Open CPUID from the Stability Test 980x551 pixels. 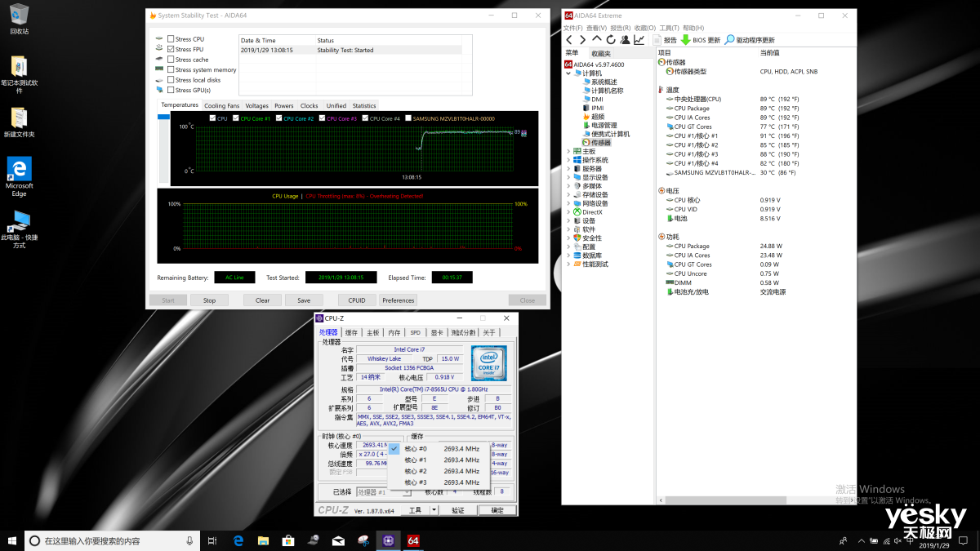coord(357,300)
